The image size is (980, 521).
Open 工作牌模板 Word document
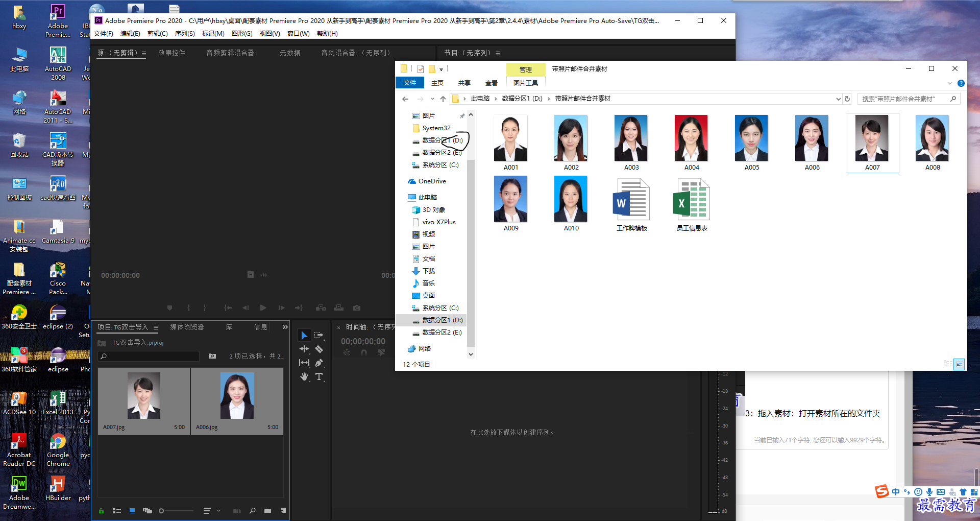(631, 204)
